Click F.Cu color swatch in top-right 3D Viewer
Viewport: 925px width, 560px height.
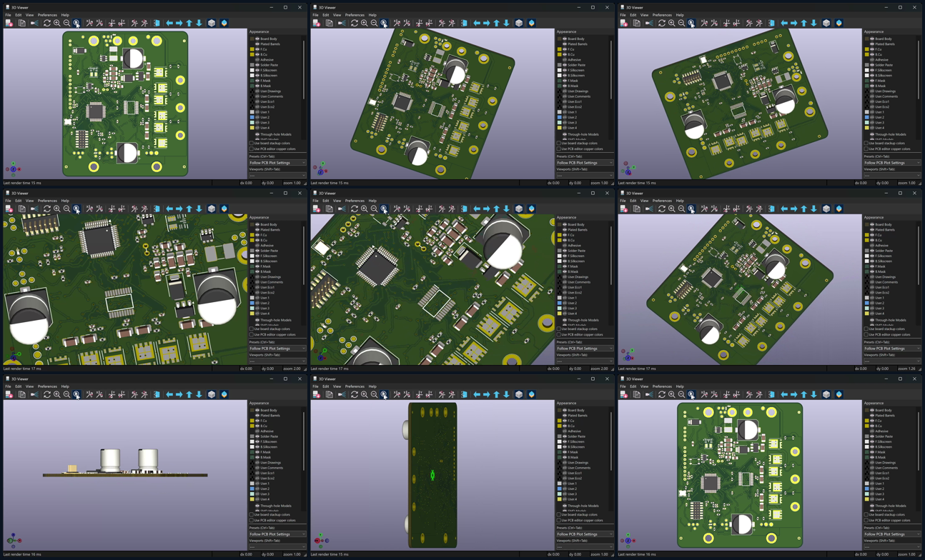(867, 49)
